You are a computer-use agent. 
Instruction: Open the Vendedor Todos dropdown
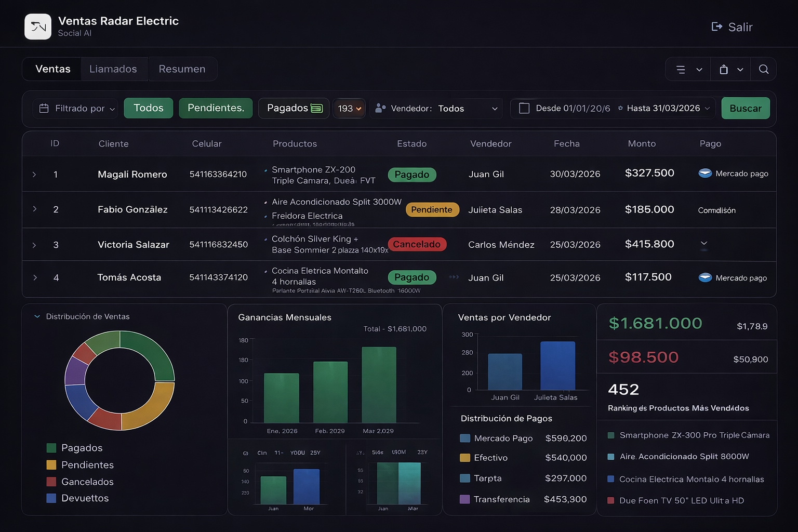click(x=494, y=109)
